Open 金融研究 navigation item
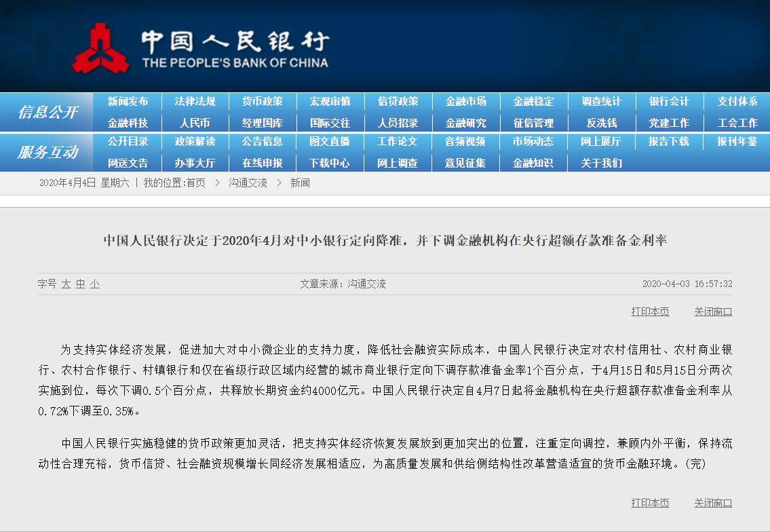 coord(465,123)
